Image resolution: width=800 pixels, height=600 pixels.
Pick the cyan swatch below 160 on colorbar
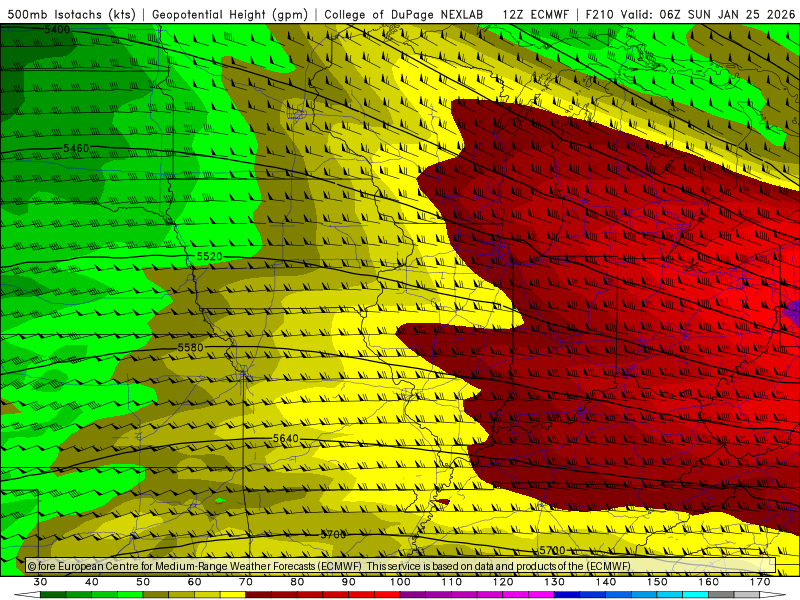[696, 595]
